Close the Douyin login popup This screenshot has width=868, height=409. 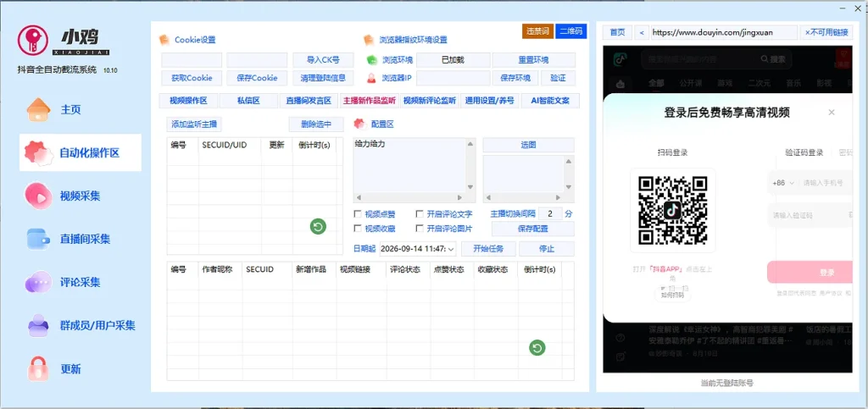[832, 112]
